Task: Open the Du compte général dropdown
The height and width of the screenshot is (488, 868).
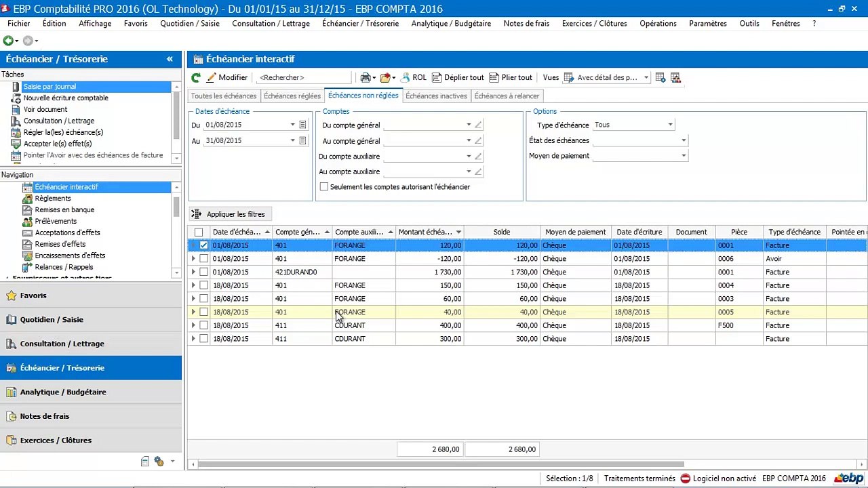Action: coord(469,125)
